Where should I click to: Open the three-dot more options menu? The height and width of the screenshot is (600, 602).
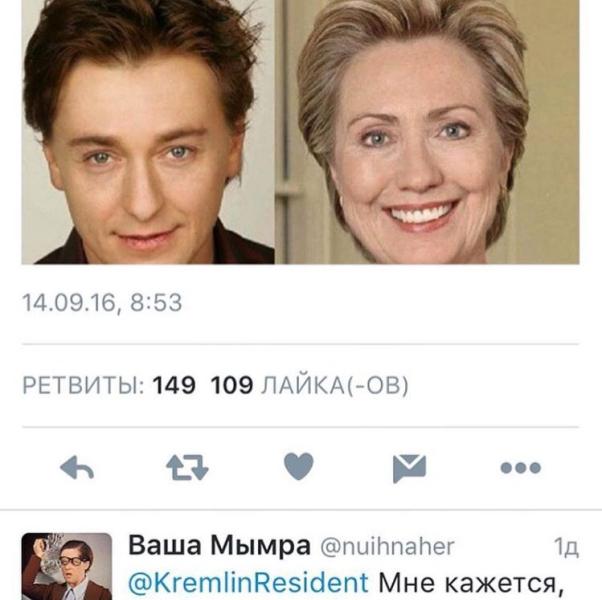point(521,468)
